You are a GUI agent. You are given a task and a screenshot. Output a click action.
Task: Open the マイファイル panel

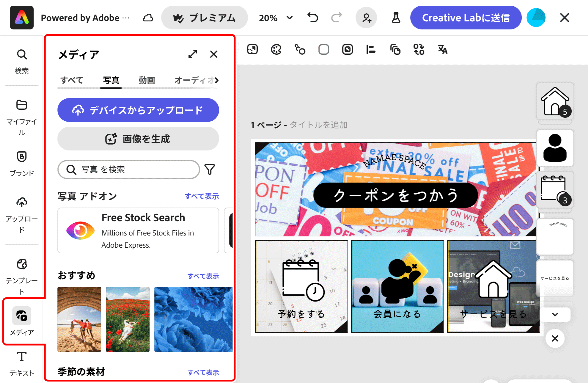click(x=21, y=114)
